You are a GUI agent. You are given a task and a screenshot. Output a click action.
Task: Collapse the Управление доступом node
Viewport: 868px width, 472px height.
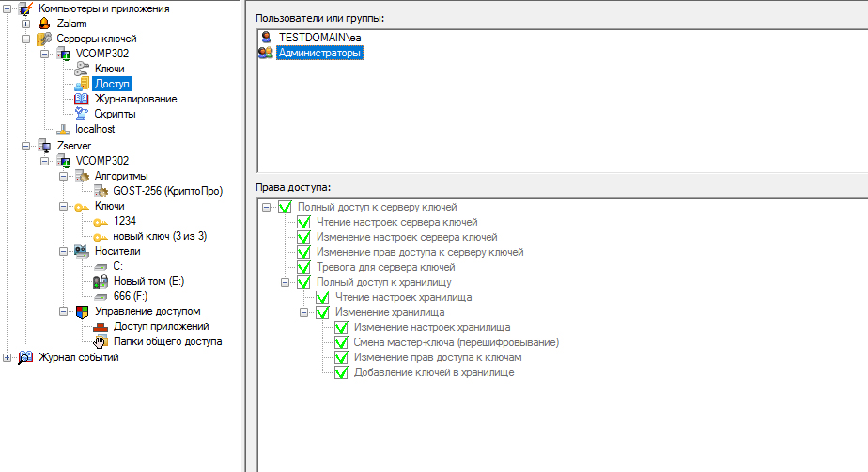pos(63,312)
